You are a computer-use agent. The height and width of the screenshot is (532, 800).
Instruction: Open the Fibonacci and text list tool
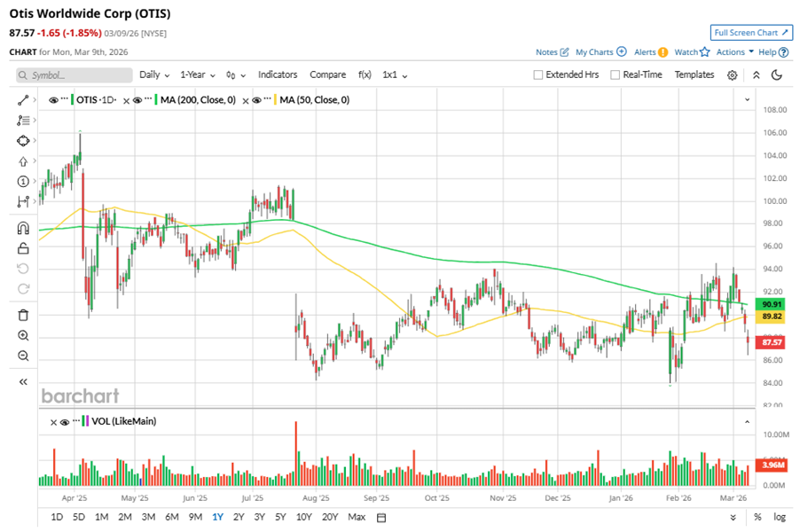(x=23, y=121)
